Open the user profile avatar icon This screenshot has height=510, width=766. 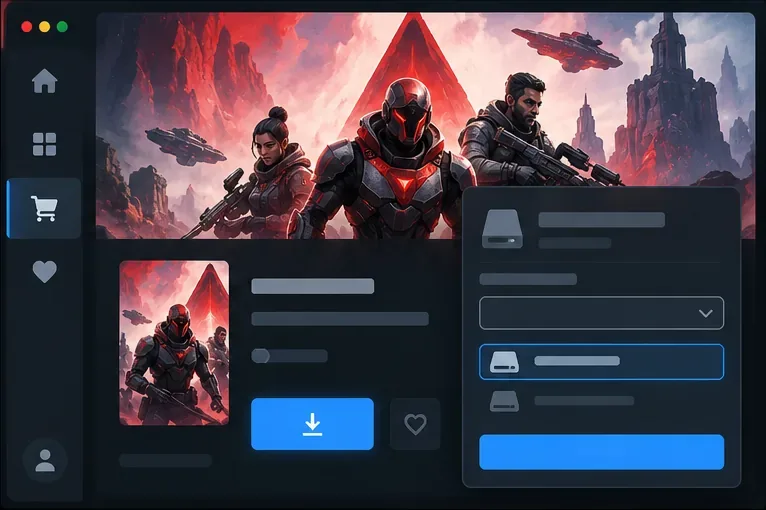44,460
